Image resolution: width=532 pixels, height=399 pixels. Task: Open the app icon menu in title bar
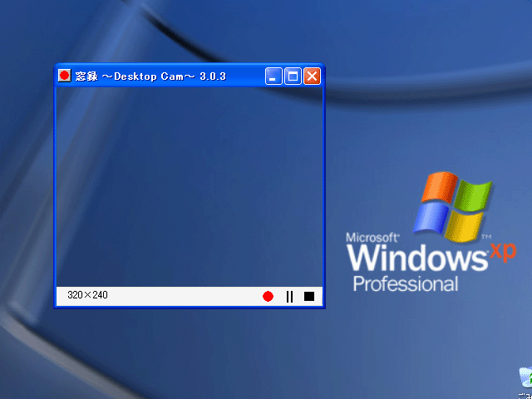(65, 76)
